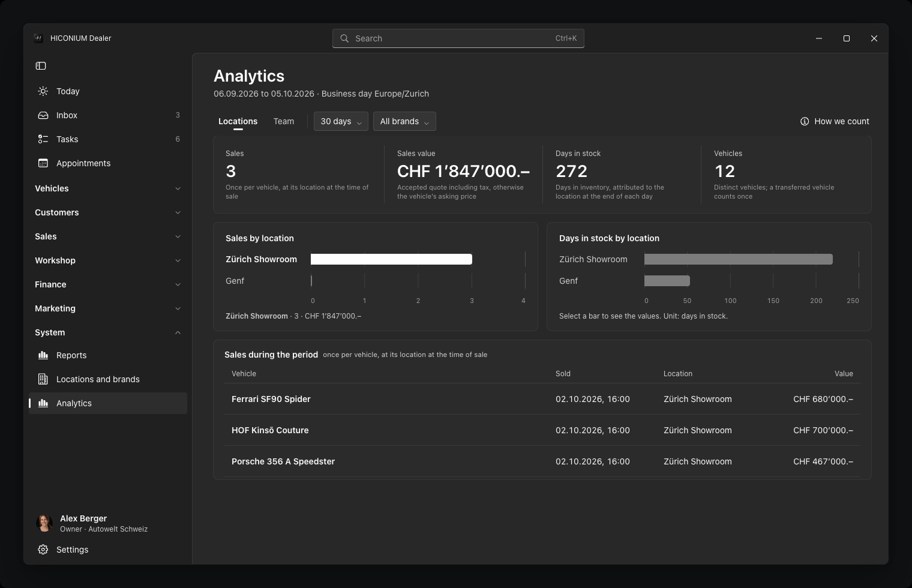Select Zürich Showroom days in stock bar

coord(739,259)
